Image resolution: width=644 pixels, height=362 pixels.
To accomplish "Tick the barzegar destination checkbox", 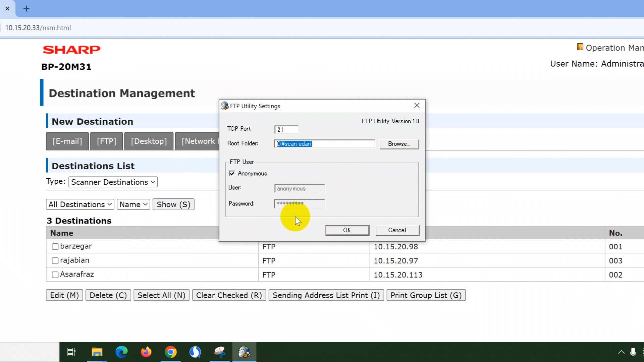I will point(55,247).
